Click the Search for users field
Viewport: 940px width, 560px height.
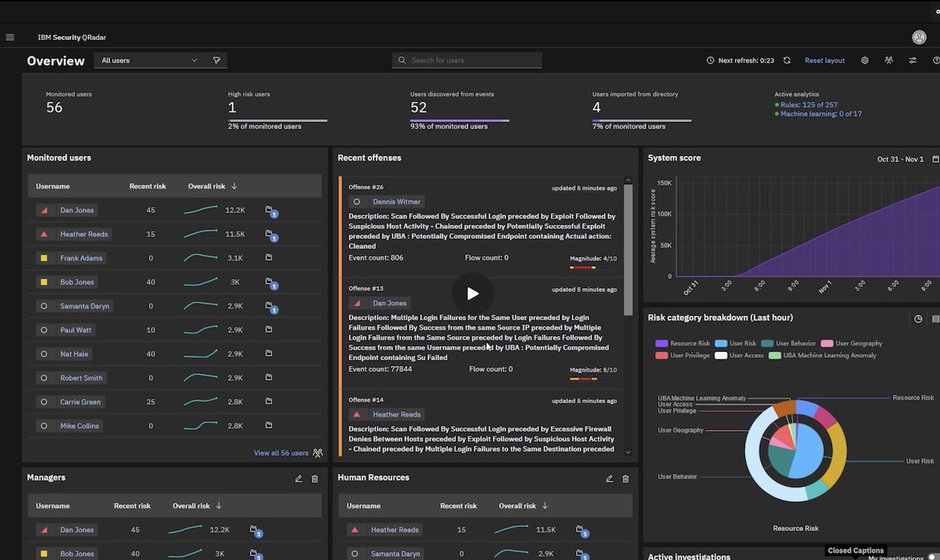[x=467, y=60]
